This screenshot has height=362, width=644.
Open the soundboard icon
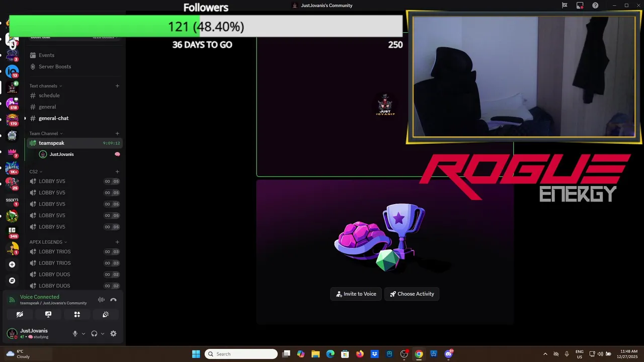point(106,314)
